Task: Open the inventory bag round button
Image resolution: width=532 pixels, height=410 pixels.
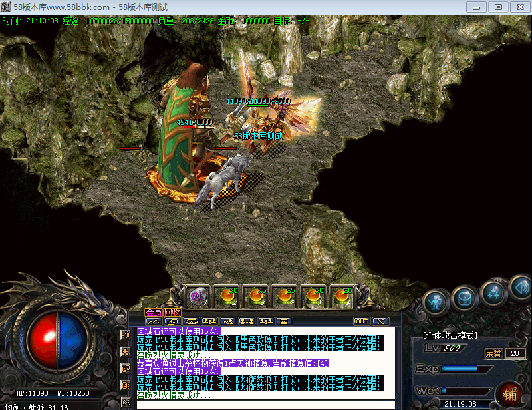Action: coord(465,298)
